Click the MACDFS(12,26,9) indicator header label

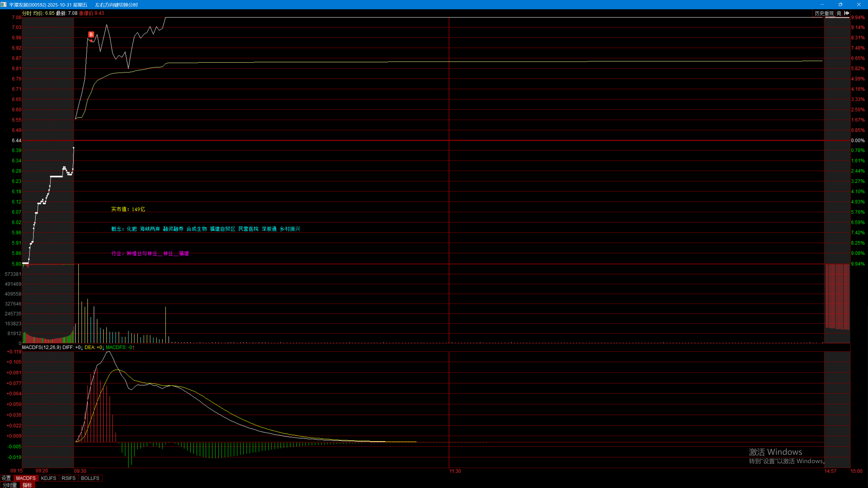(x=41, y=347)
